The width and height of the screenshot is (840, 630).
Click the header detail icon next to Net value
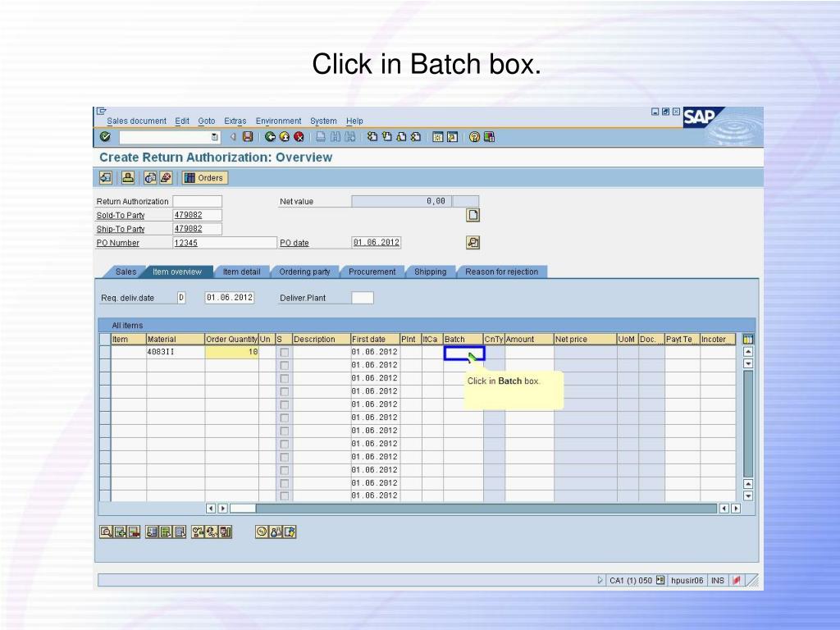(x=472, y=216)
